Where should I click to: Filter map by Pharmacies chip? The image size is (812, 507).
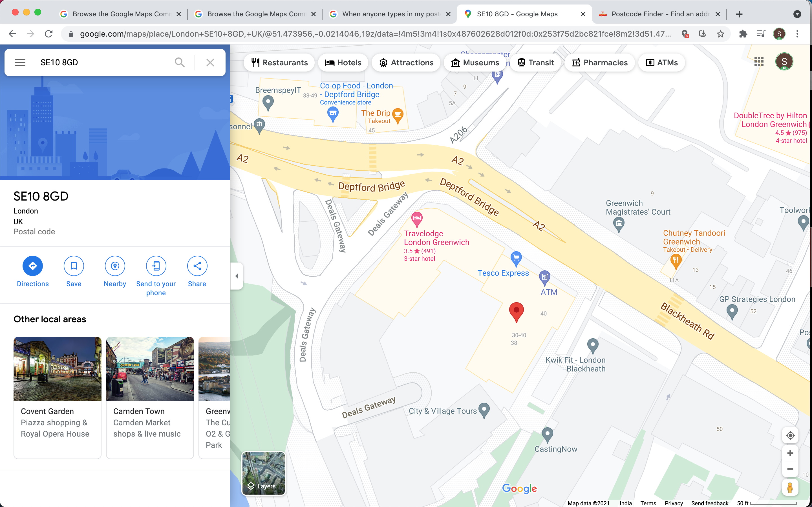(600, 63)
